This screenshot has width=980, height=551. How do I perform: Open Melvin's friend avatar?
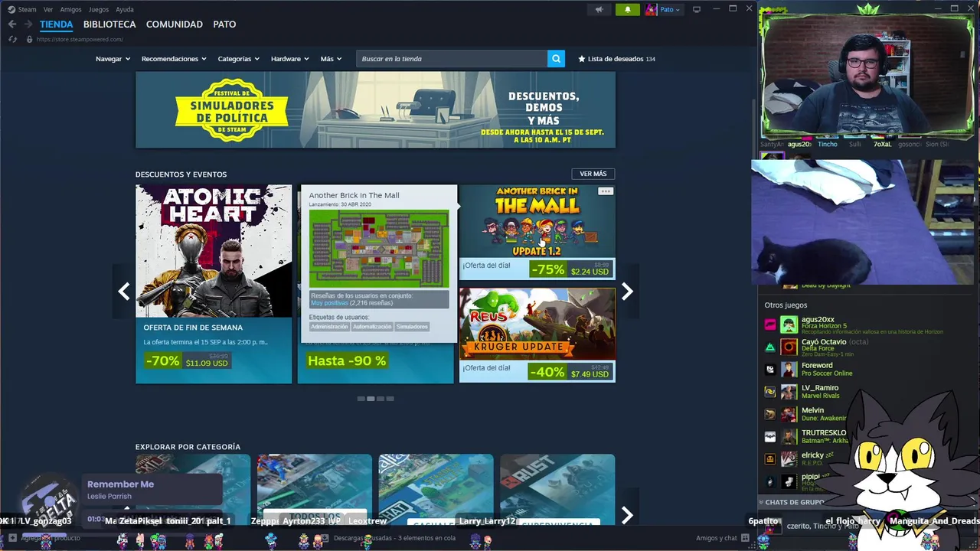[x=789, y=415]
